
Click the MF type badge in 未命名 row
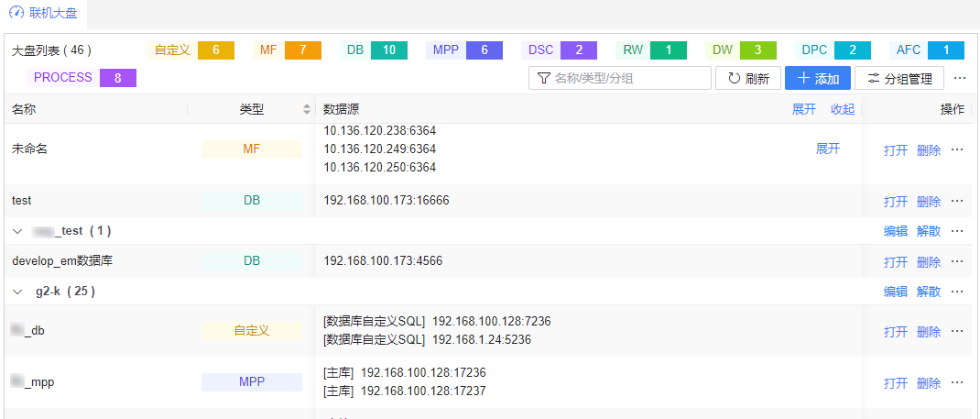(251, 149)
